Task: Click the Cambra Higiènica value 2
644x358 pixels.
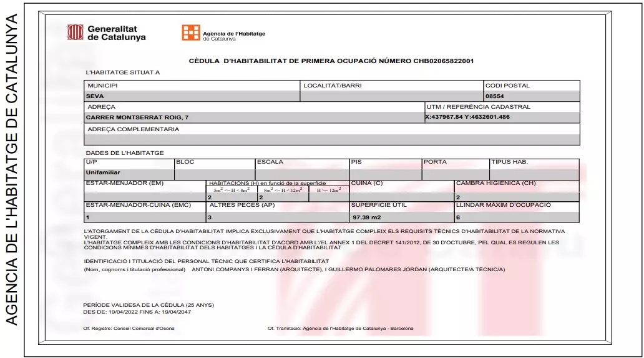Action: coord(517,197)
